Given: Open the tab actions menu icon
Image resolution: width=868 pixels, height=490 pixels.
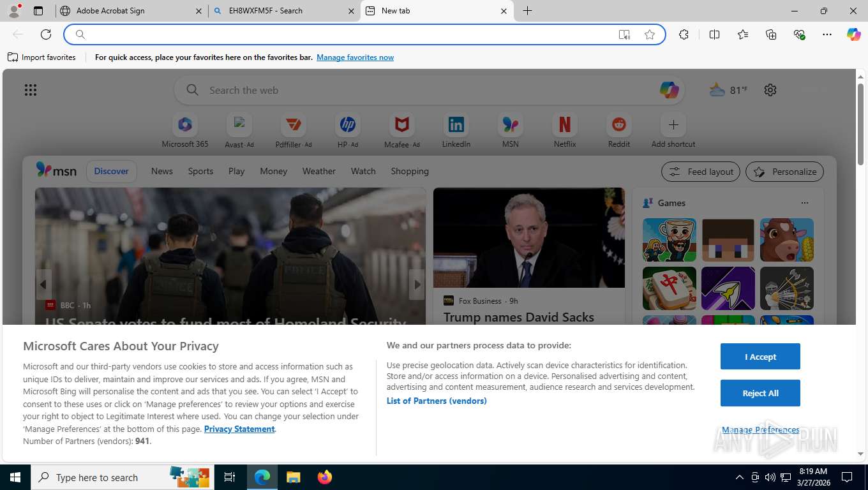Looking at the screenshot, I should point(38,11).
